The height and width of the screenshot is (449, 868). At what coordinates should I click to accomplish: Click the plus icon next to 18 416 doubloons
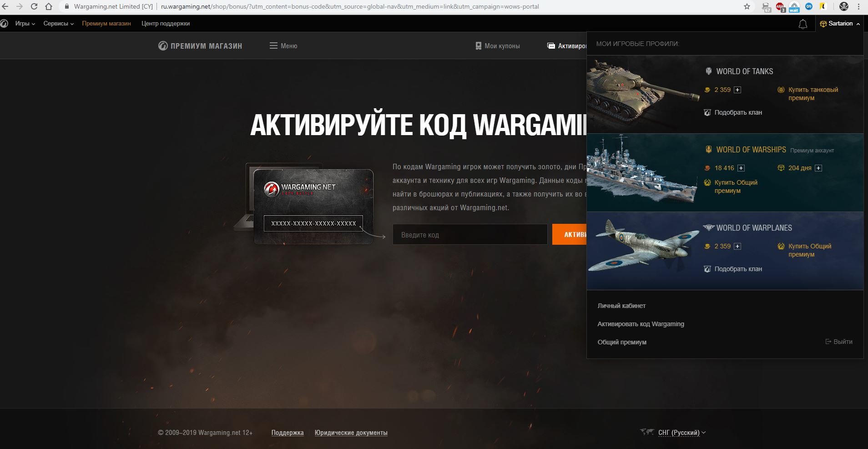click(741, 168)
